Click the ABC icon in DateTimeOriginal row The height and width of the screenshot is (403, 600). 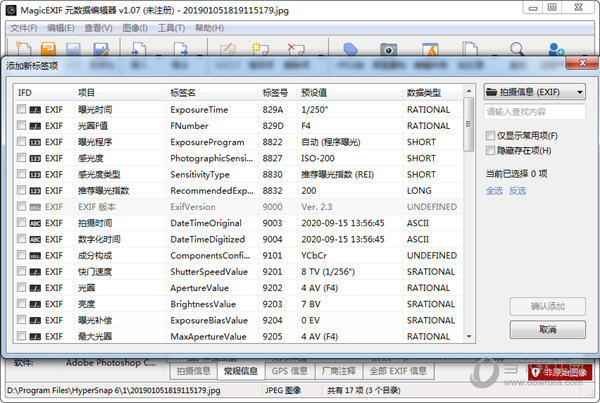[35, 224]
